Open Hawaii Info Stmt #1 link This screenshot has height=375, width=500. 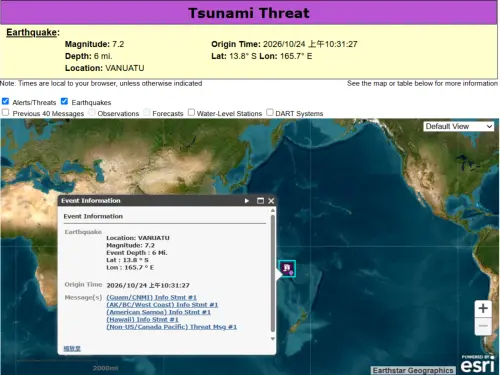[x=142, y=319]
